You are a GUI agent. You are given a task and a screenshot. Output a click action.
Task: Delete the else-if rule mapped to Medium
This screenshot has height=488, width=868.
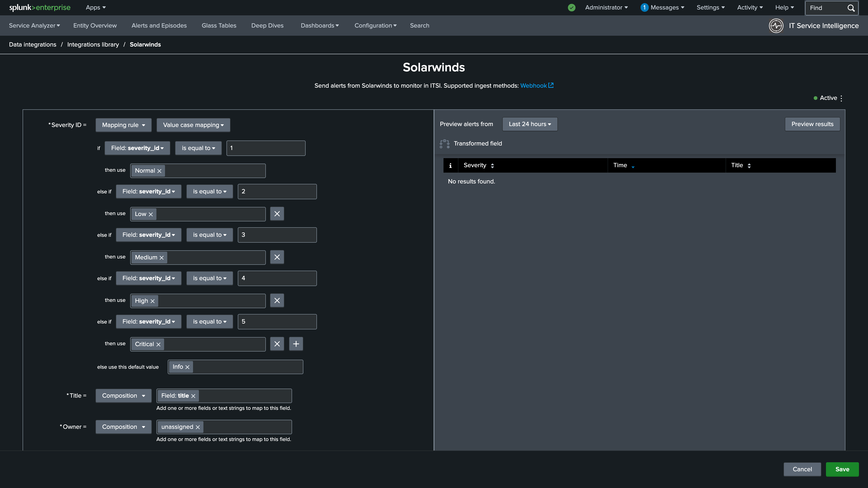pyautogui.click(x=277, y=257)
